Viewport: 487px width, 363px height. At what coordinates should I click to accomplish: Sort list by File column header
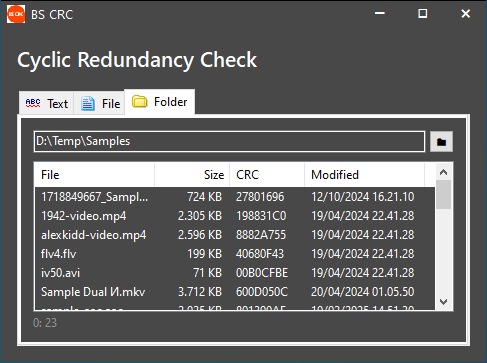click(x=94, y=175)
